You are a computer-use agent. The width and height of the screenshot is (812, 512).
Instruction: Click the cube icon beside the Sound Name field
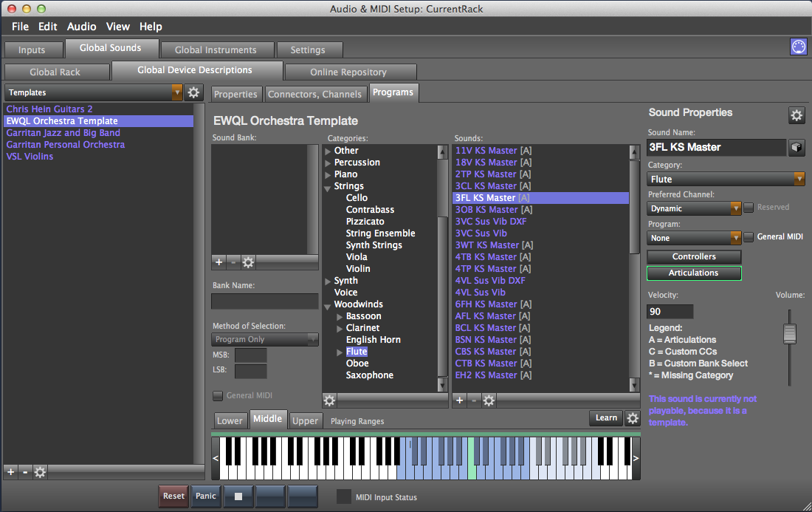(796, 147)
